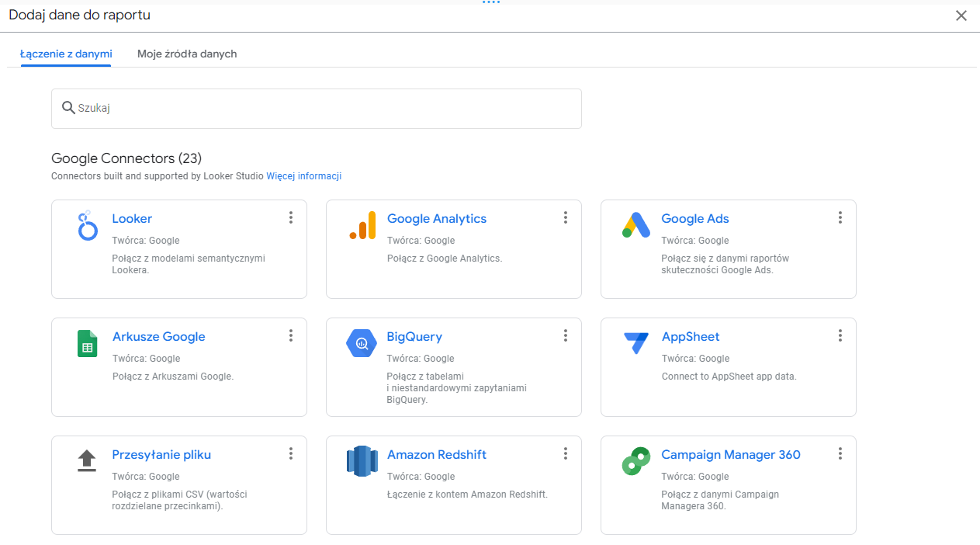This screenshot has width=980, height=545.
Task: Open the three-dot menu on Google Analytics card
Action: coord(566,217)
